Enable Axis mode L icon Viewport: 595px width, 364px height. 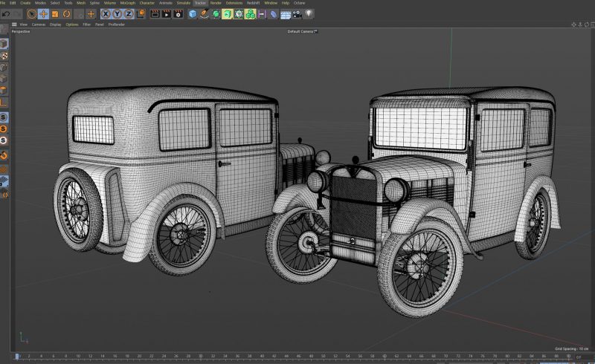pos(4,102)
